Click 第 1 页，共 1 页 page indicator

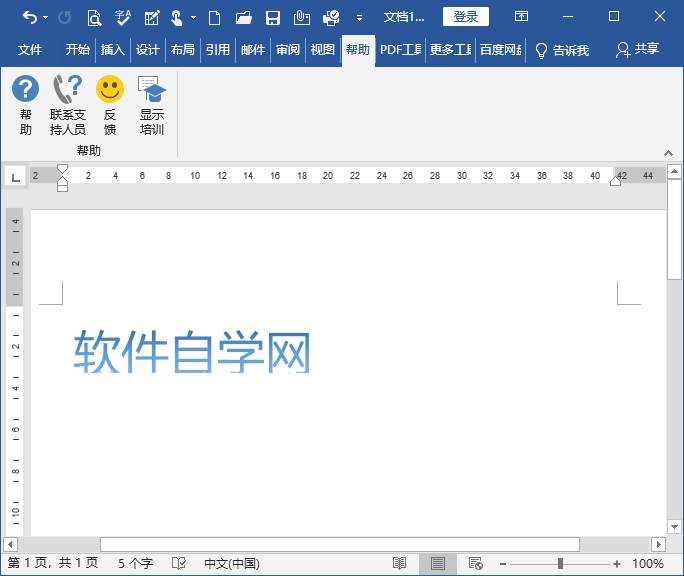point(53,563)
